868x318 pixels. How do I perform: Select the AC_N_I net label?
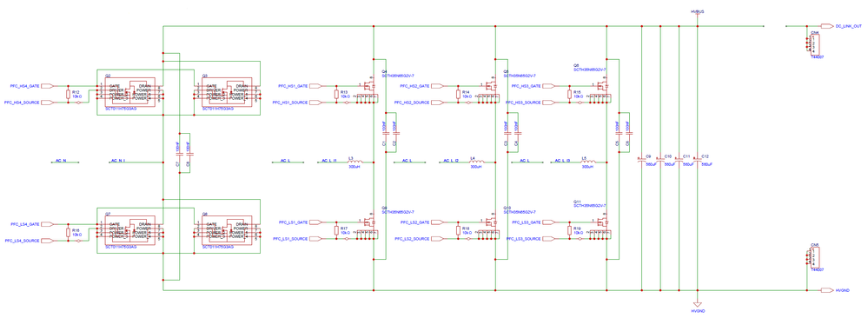(x=118, y=160)
